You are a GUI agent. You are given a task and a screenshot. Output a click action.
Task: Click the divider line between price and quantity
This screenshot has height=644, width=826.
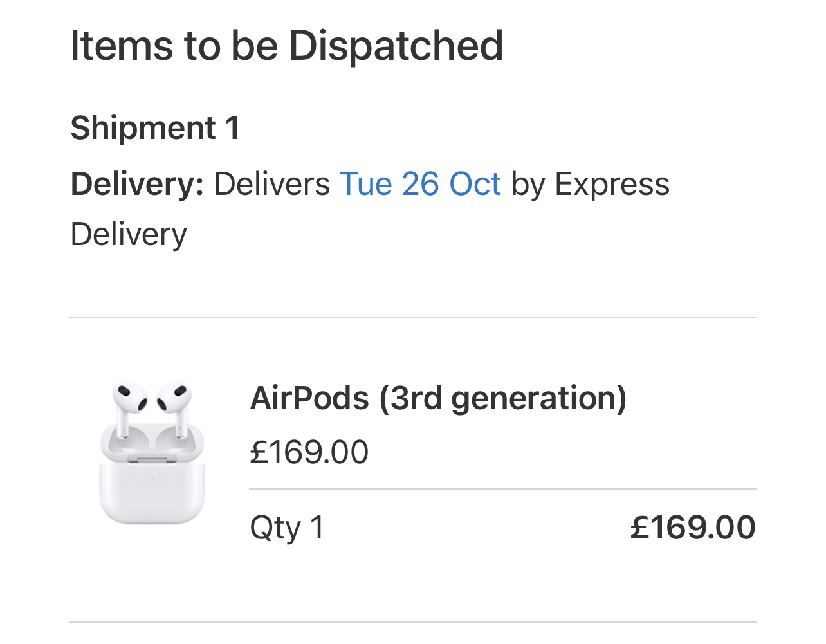pos(502,490)
